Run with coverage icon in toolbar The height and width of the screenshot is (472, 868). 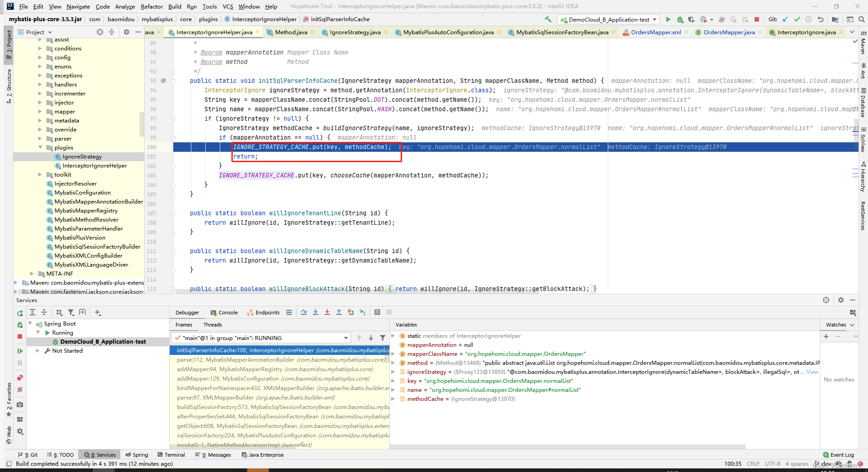tap(691, 19)
